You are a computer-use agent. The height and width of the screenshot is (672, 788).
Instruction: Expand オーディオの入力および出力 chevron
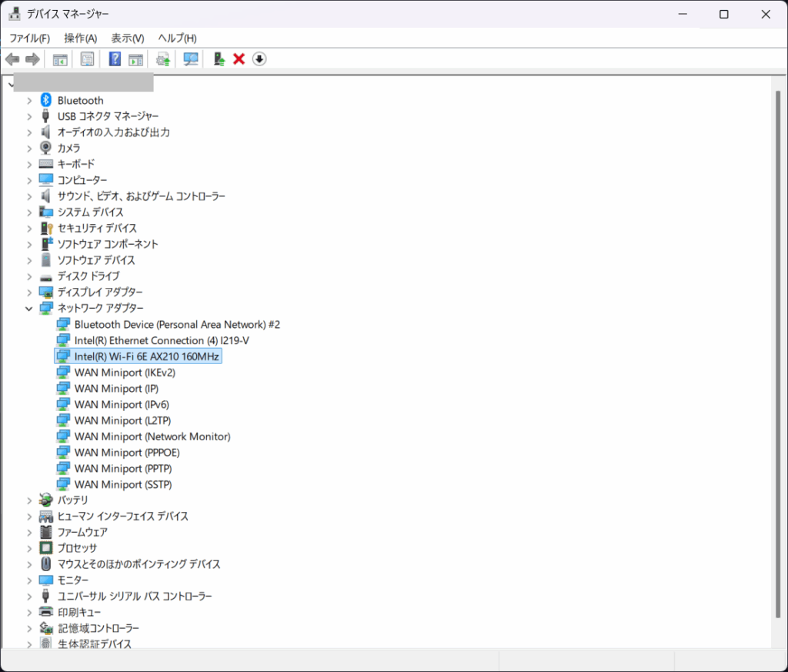coord(29,132)
